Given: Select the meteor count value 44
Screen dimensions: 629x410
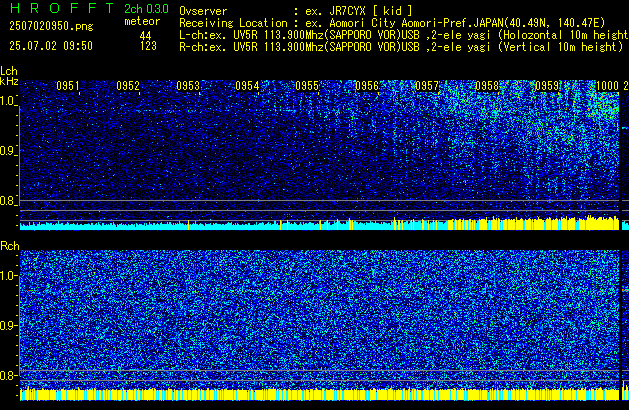Looking at the screenshot, I should pyautogui.click(x=146, y=36).
